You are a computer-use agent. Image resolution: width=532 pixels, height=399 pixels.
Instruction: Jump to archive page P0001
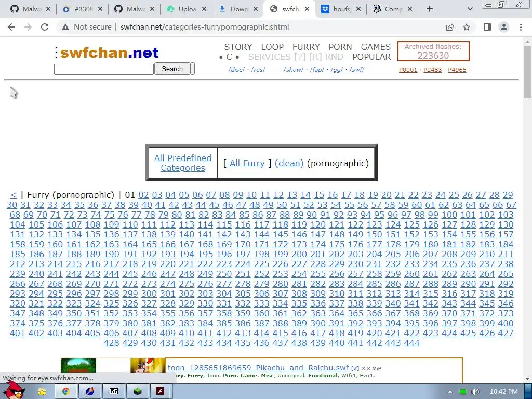pos(408,70)
